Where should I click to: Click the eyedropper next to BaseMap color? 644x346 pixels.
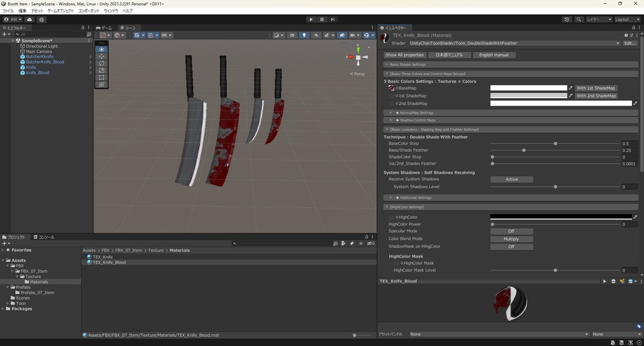click(571, 88)
